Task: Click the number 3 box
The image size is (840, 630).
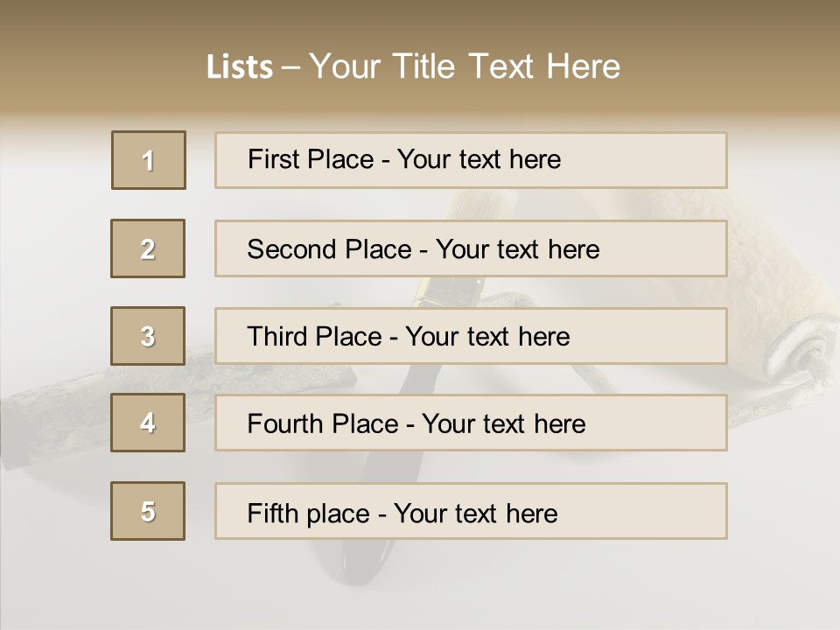Action: click(x=148, y=336)
